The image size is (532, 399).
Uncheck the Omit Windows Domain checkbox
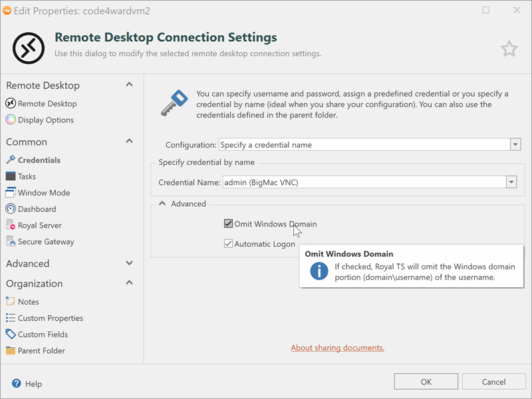coord(229,224)
